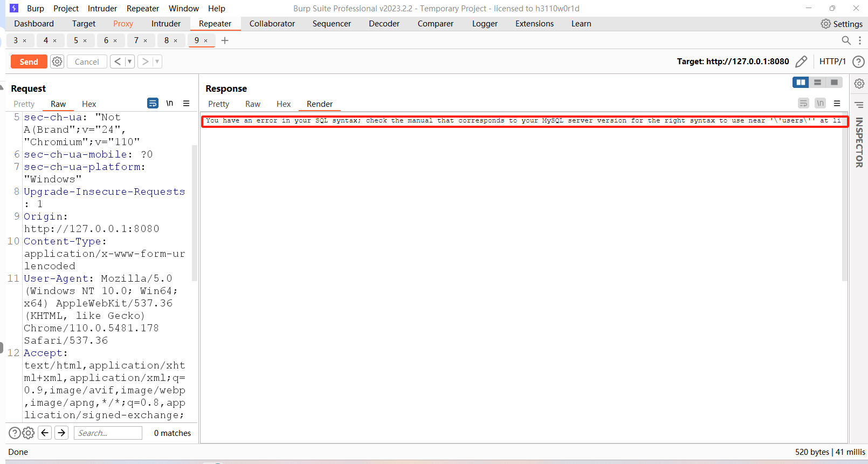868x464 pixels.
Task: Open the Decoder tool tab
Action: click(384, 24)
